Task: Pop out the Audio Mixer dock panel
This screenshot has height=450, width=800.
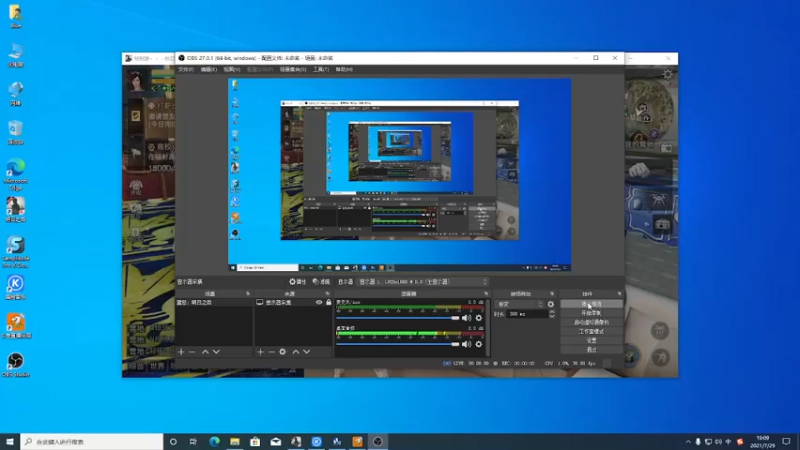Action: [x=486, y=294]
